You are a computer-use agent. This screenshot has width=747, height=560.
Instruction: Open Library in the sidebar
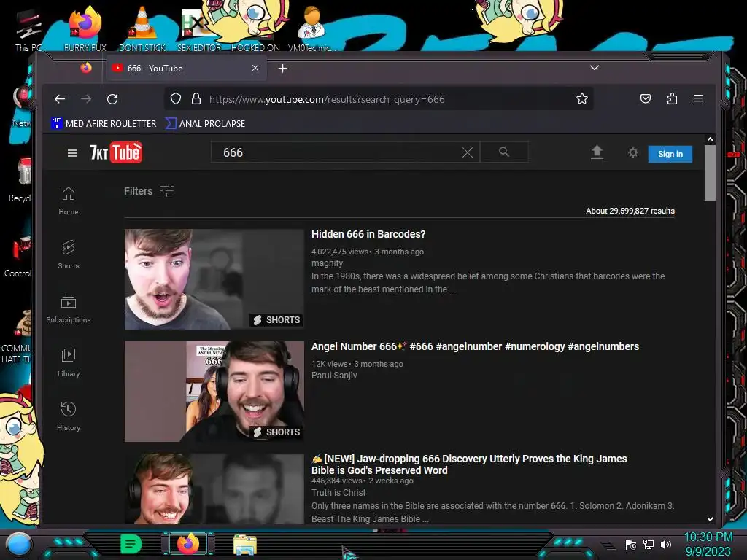pos(69,362)
